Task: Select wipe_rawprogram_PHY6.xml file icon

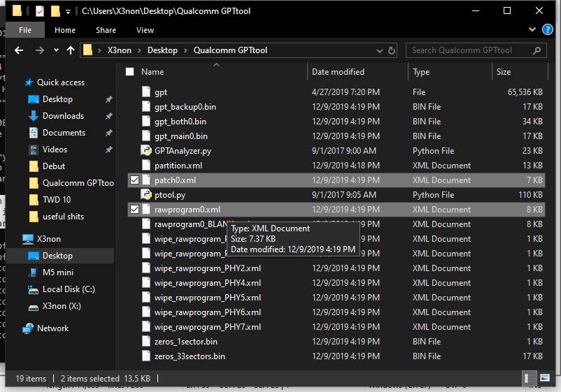Action: pos(146,312)
